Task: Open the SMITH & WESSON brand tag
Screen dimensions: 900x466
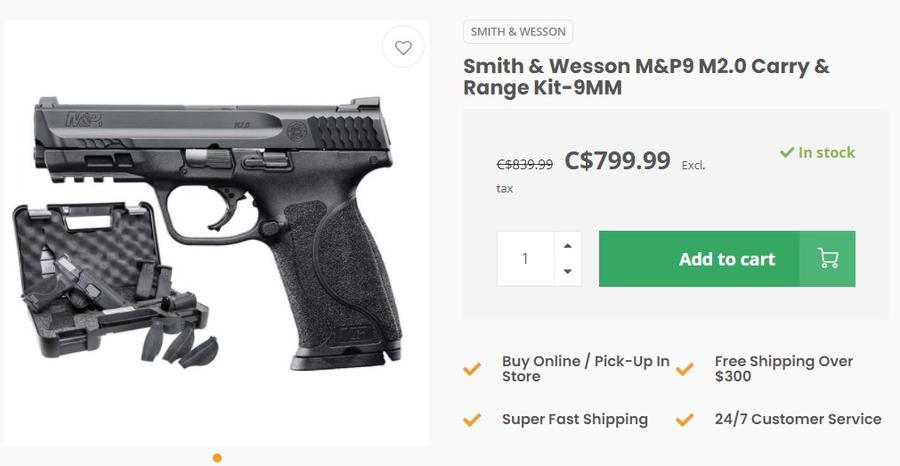Action: [518, 32]
